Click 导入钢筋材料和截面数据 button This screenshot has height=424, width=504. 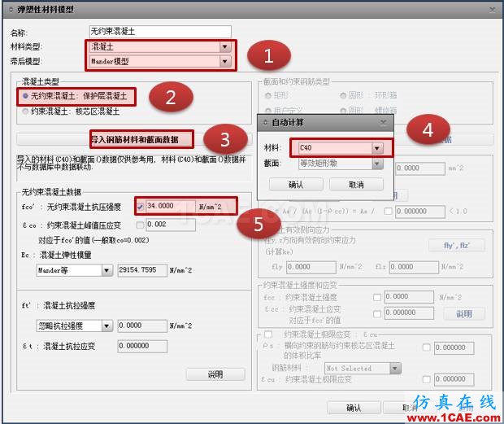[x=134, y=139]
